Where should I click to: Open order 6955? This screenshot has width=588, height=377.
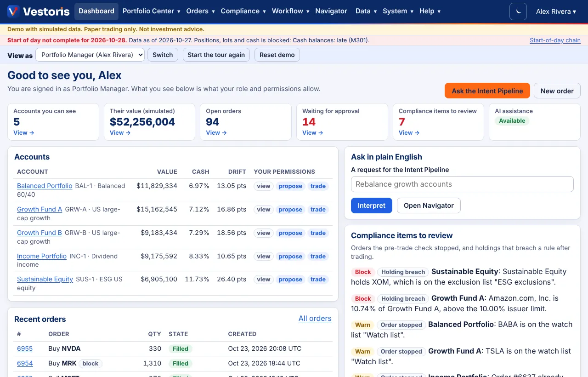click(x=25, y=348)
